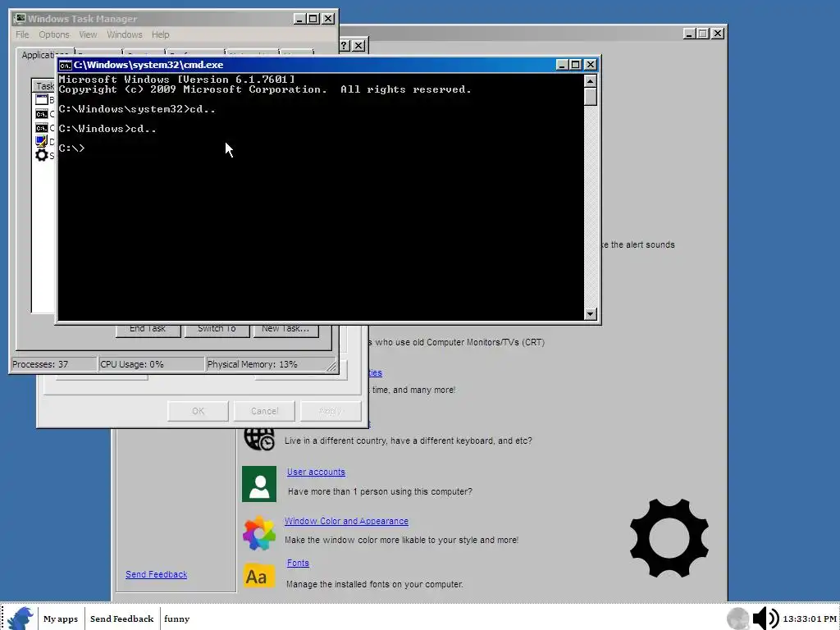Click the Windows Task Manager title icon
The height and width of the screenshot is (630, 840).
pos(20,19)
